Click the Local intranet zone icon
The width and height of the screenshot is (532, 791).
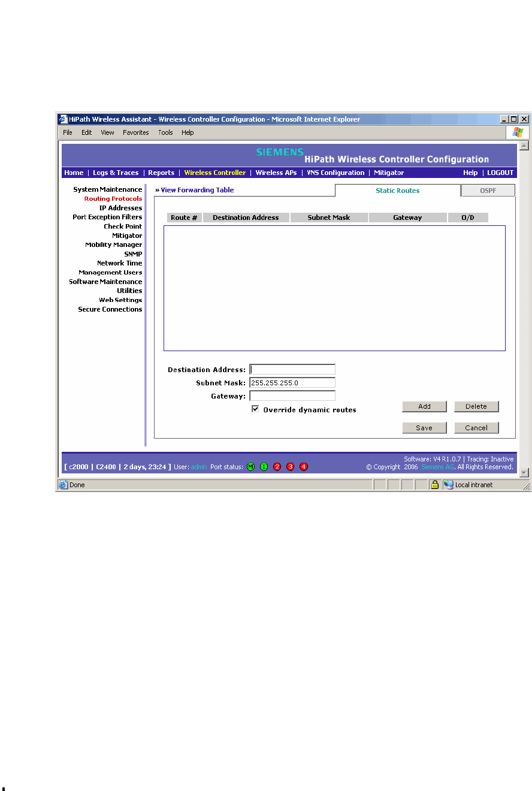448,485
